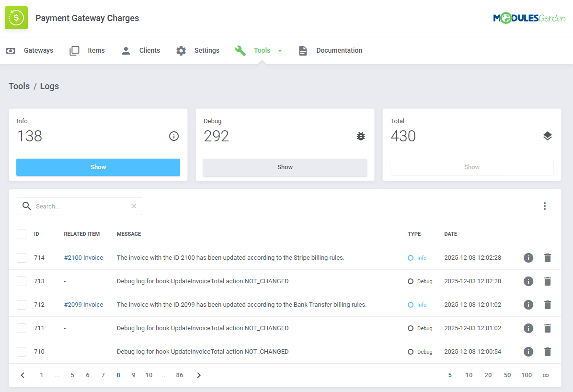The width and height of the screenshot is (573, 392).
Task: Expand the Tools dropdown arrow
Action: pos(280,51)
